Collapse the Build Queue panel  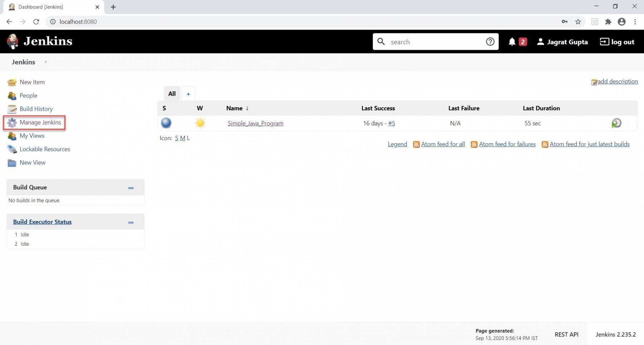pos(131,188)
